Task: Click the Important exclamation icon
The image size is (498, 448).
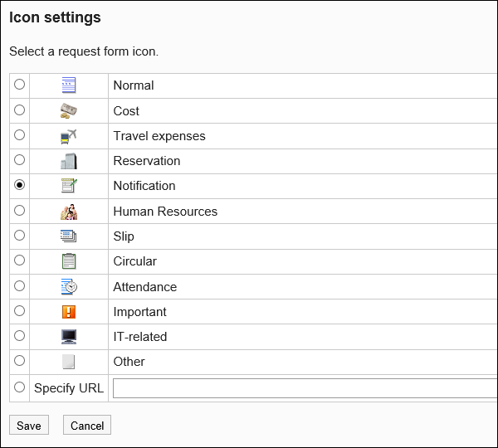Action: point(69,312)
